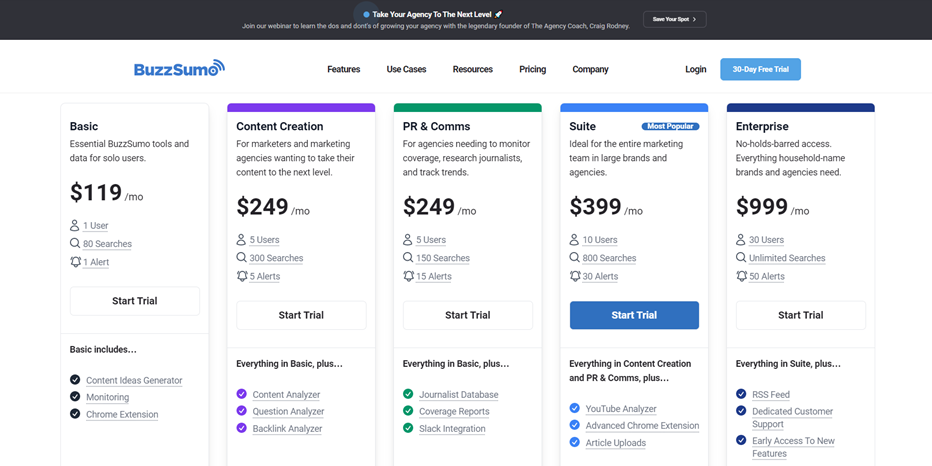The image size is (932, 466).
Task: Click the bell icon next to 5 Alerts
Action: coord(241,276)
